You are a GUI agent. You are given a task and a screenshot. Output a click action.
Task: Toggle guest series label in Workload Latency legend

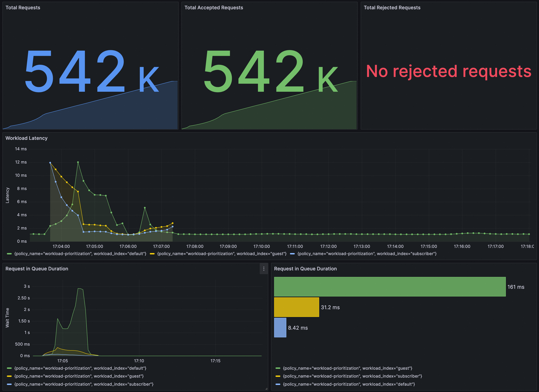(x=222, y=254)
